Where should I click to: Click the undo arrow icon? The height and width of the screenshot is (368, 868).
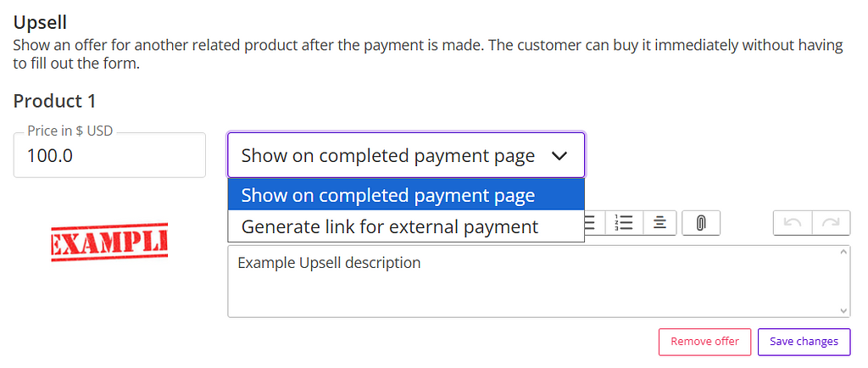793,223
